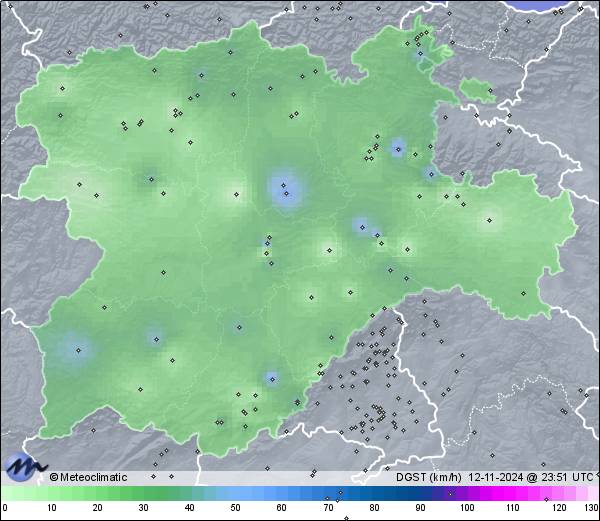Click the ©Meteoclimatic copyright text
Viewport: 600px width, 521px height.
coord(88,477)
